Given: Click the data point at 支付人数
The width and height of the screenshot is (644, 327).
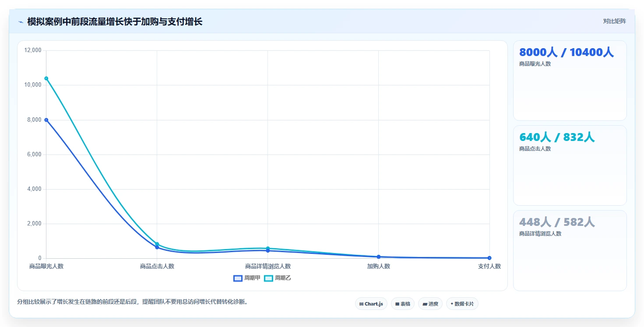Looking at the screenshot, I should click(x=489, y=258).
